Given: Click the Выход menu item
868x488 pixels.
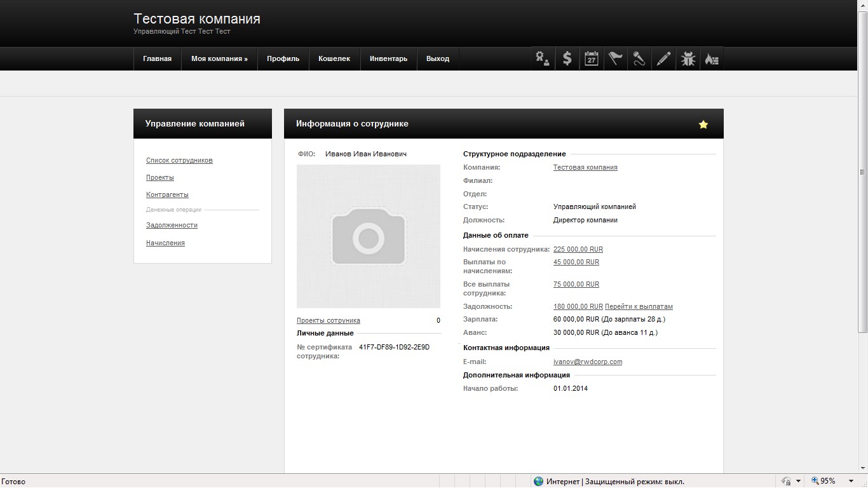Looking at the screenshot, I should pos(437,58).
